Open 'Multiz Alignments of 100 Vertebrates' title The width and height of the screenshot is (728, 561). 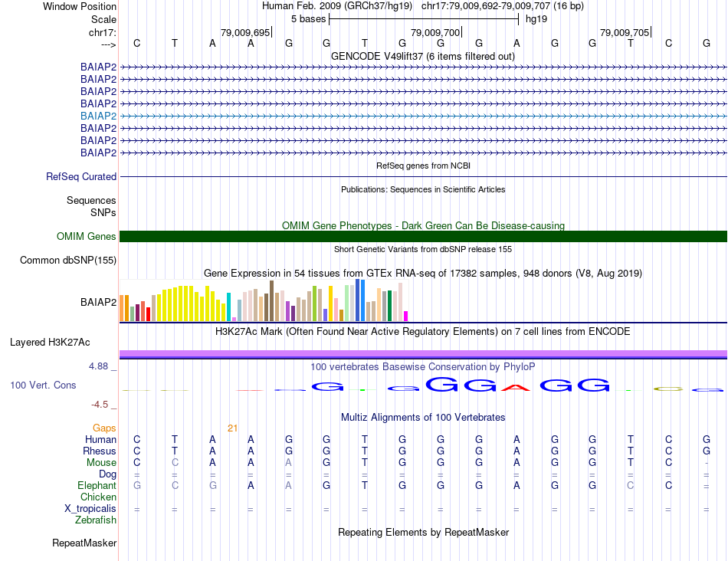(423, 418)
